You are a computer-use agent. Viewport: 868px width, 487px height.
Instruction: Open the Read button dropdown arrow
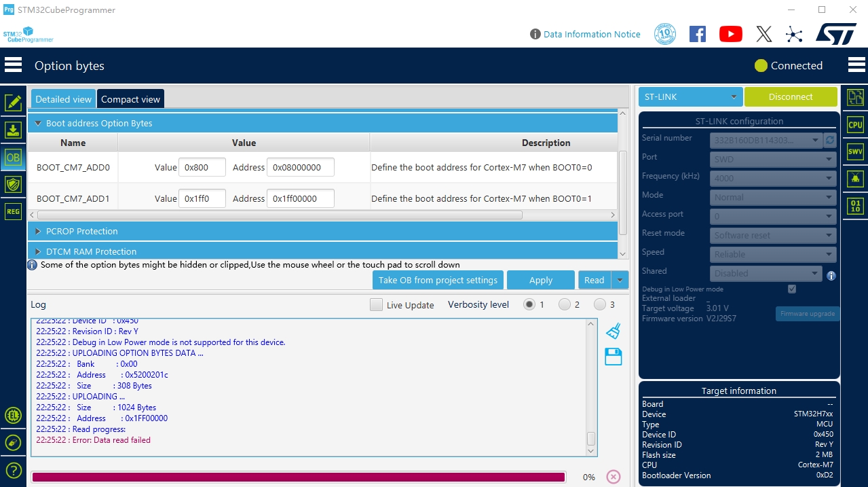[620, 280]
